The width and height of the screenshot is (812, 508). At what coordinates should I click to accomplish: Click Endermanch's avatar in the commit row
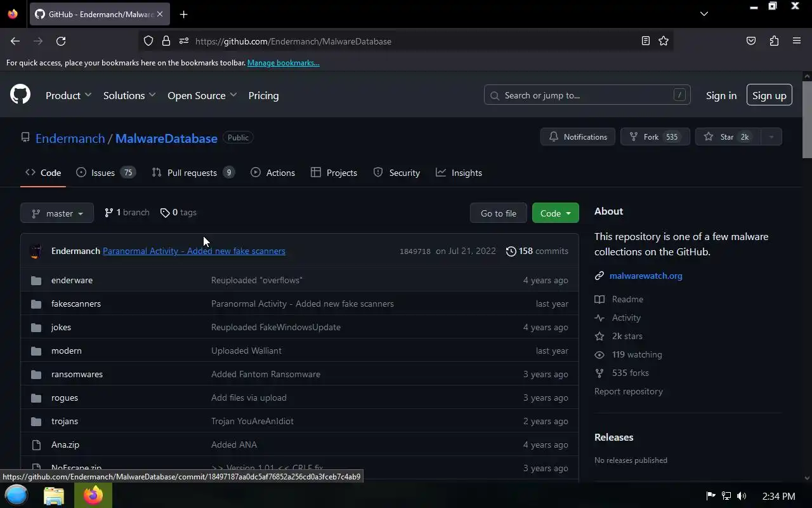coord(36,251)
